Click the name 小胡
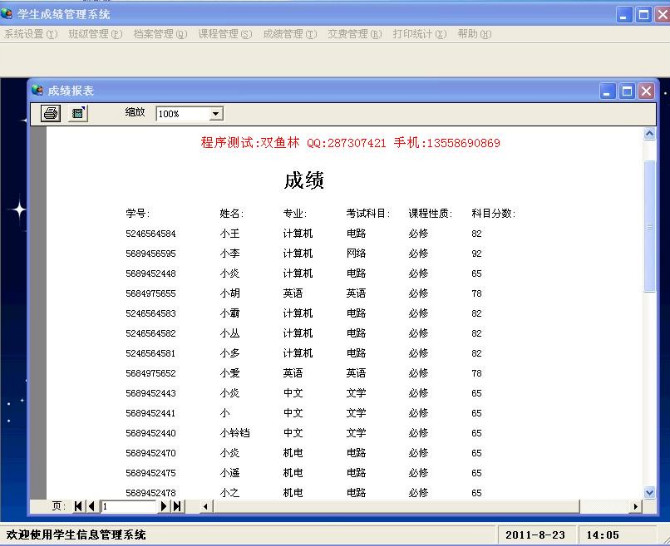Image resolution: width=670 pixels, height=546 pixels. pos(230,294)
